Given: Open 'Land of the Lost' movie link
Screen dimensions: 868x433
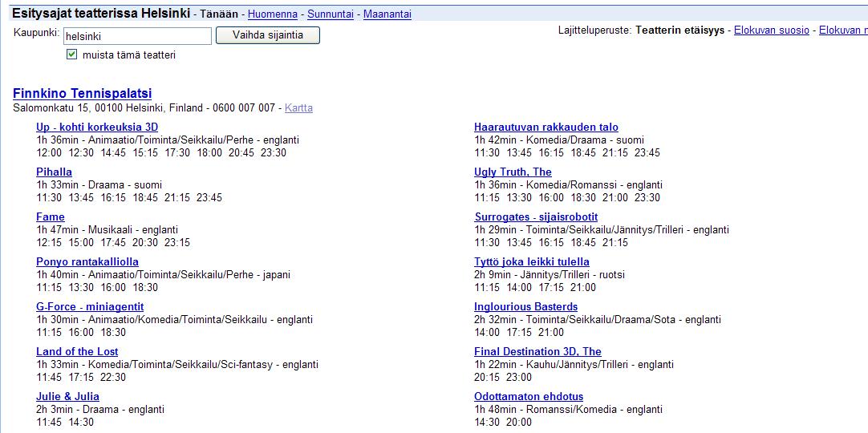Looking at the screenshot, I should (77, 352).
